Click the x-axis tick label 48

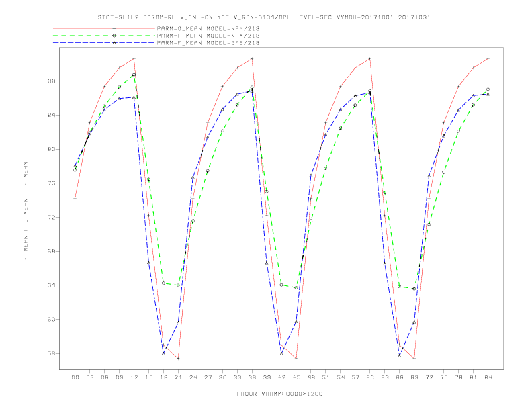coord(311,377)
